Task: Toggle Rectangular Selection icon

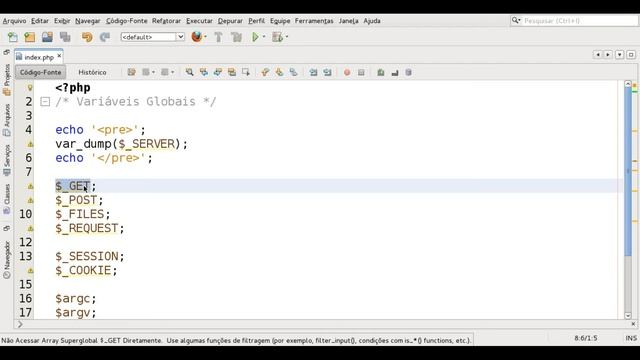Action: pos(246,72)
